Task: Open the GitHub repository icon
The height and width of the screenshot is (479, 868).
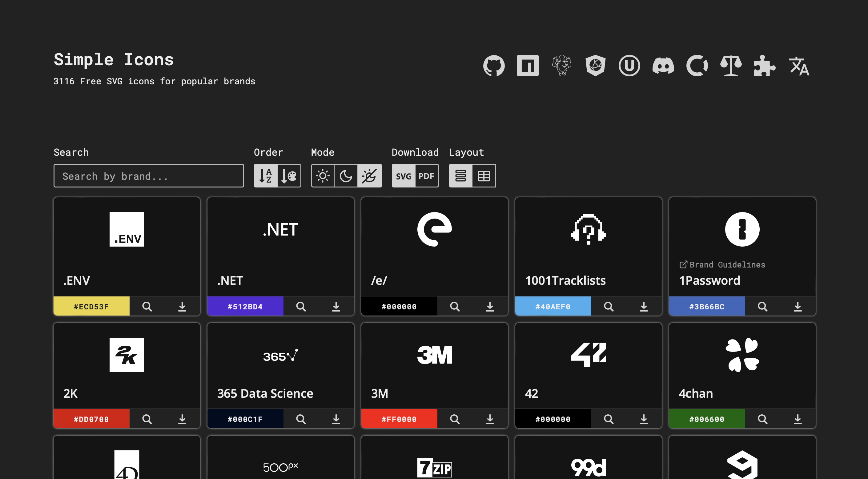Action: (494, 65)
